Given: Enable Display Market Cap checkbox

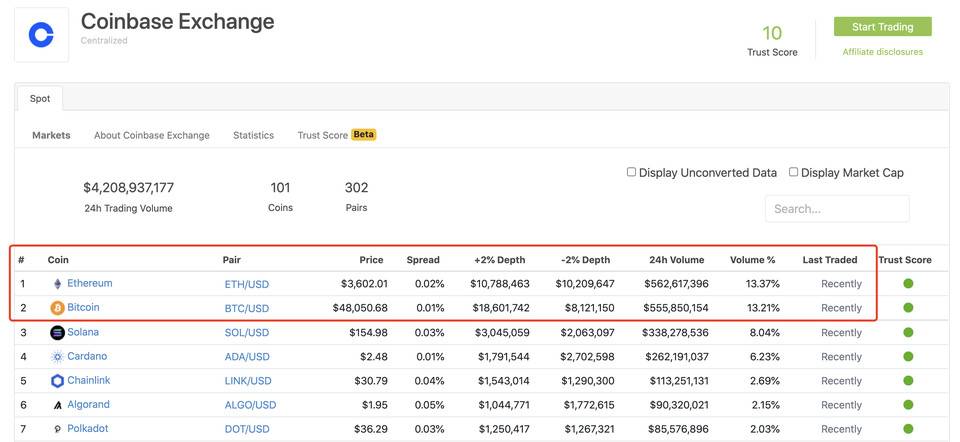Looking at the screenshot, I should [793, 172].
